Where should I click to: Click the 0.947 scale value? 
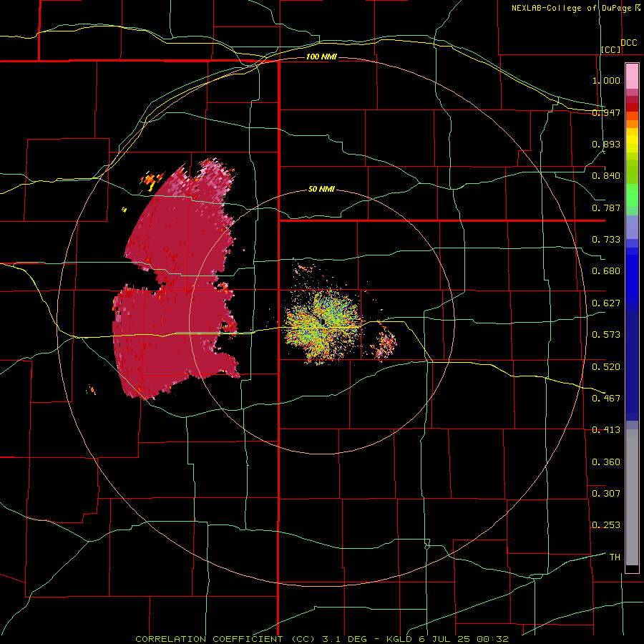(606, 112)
